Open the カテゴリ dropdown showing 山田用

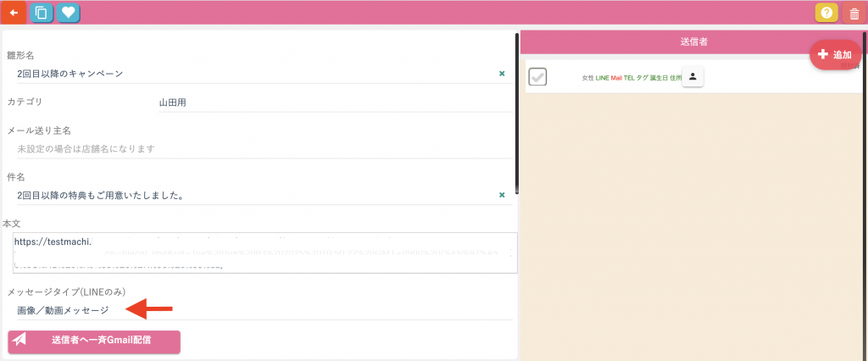point(331,103)
